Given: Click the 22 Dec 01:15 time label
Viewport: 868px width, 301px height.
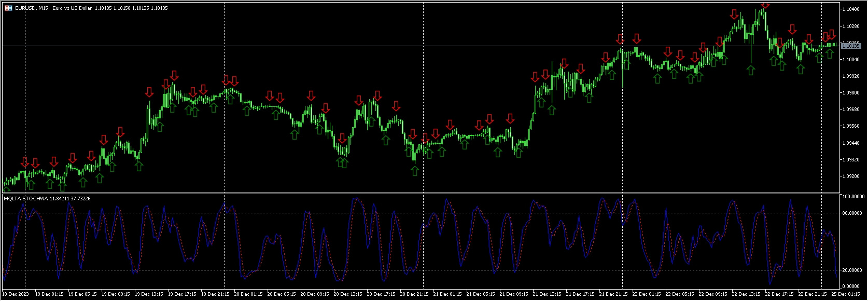Looking at the screenshot, I should click(x=647, y=294).
